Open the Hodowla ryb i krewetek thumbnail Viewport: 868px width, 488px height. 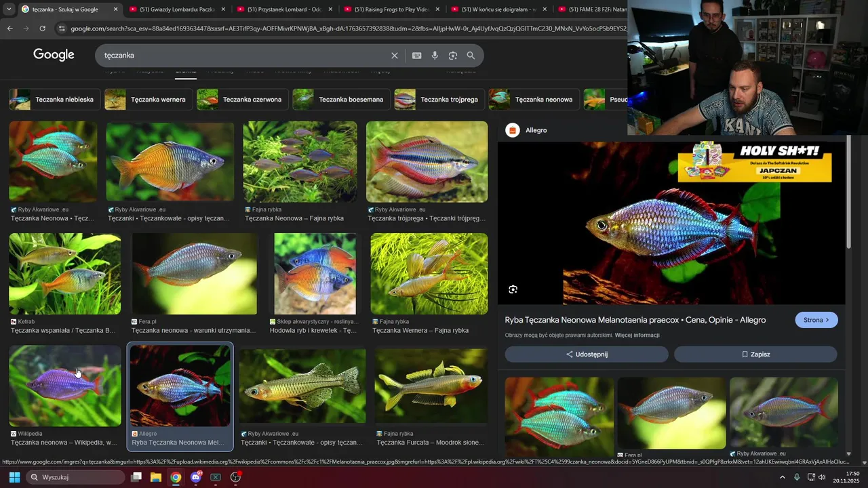(x=315, y=274)
